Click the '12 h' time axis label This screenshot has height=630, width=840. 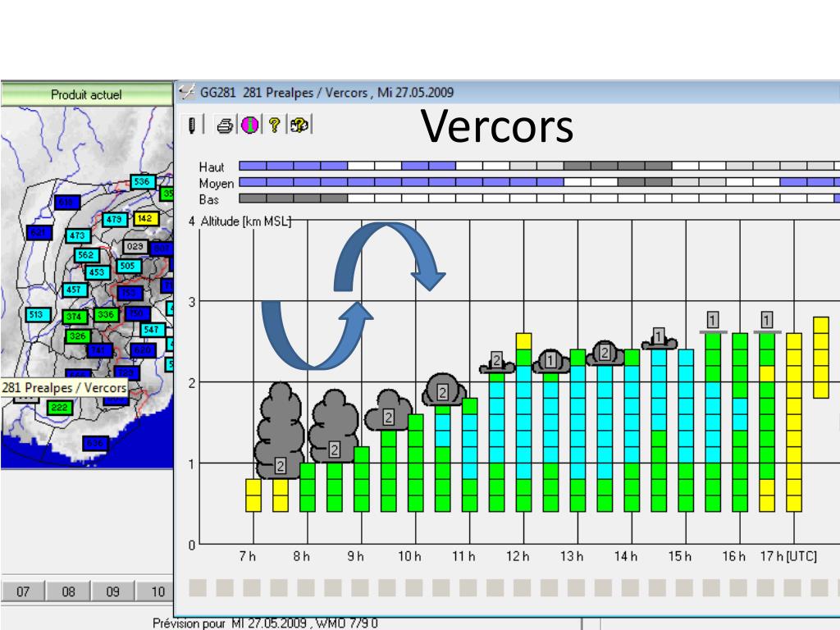click(518, 557)
